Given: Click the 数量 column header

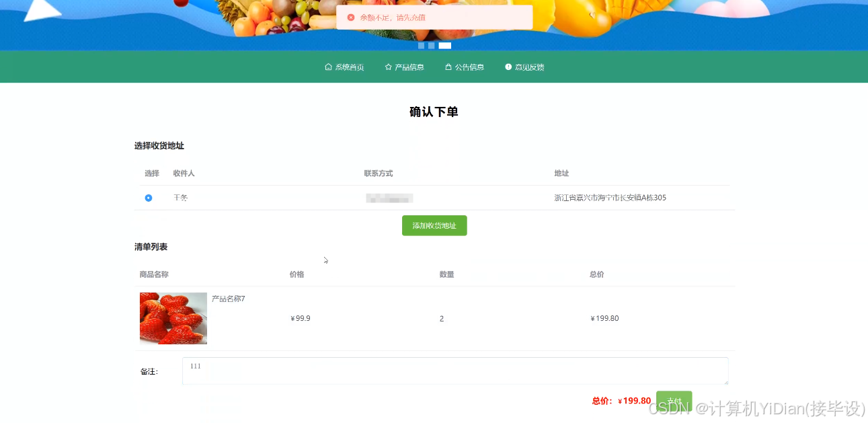Looking at the screenshot, I should coord(446,274).
